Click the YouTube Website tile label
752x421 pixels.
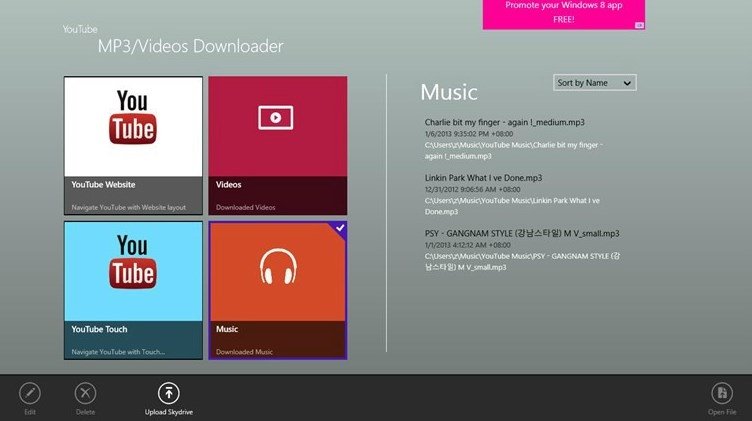click(103, 185)
